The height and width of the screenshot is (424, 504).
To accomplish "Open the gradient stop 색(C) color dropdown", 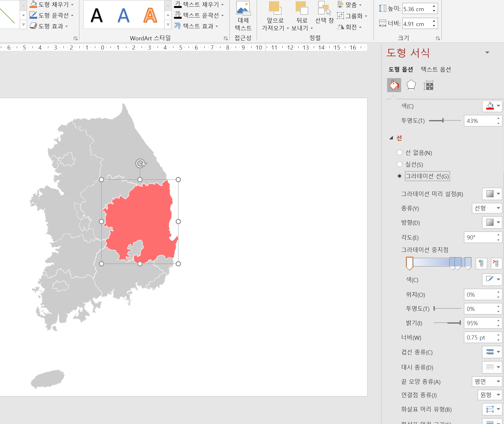I will pyautogui.click(x=492, y=279).
